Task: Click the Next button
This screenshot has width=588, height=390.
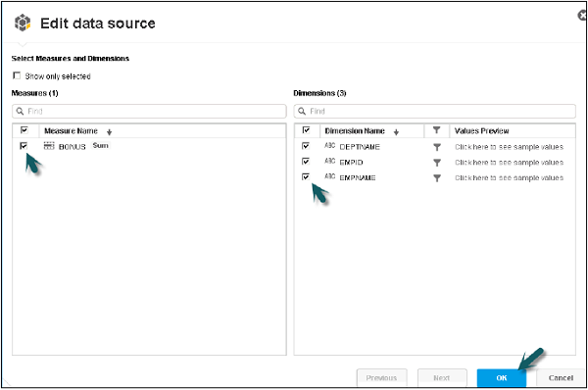Action: (x=442, y=377)
